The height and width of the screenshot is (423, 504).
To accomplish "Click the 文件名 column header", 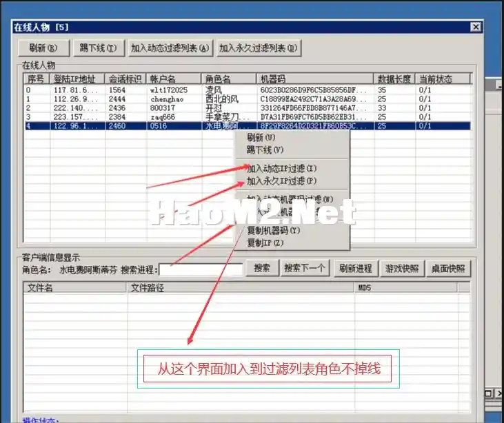I will (75, 287).
